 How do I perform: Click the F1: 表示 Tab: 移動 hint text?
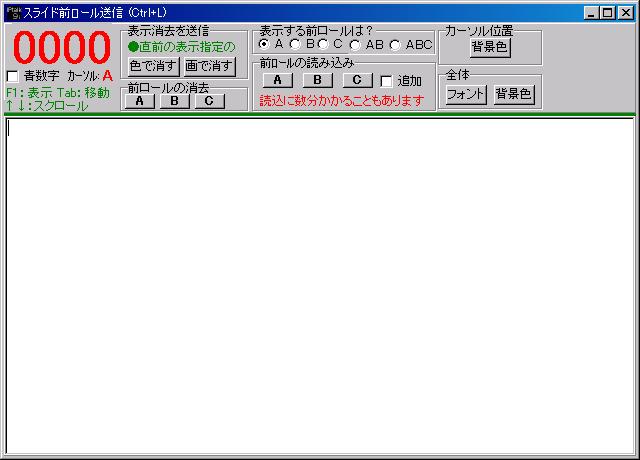point(58,93)
